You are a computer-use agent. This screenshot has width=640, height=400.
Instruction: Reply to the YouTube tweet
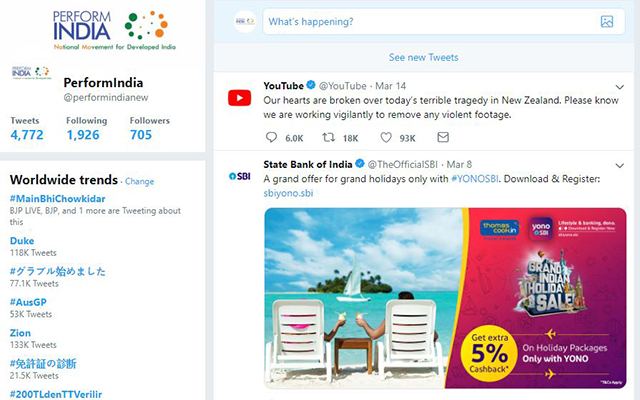pos(271,138)
